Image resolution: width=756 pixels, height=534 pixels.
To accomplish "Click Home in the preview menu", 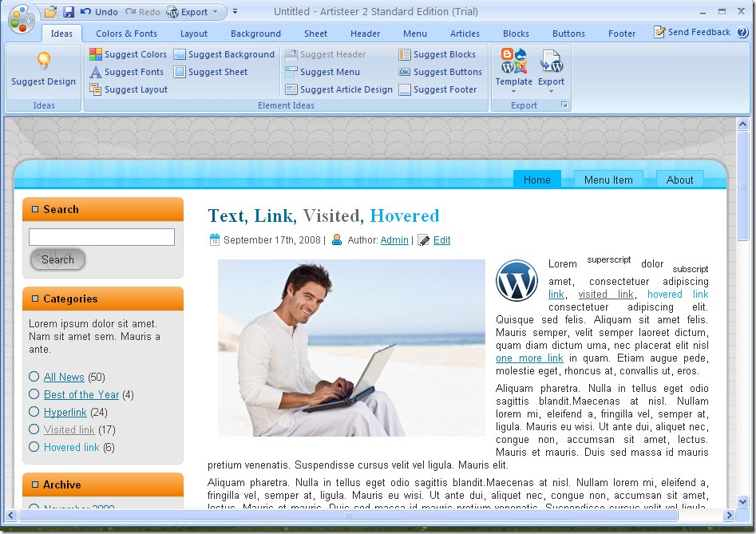I will pos(536,180).
